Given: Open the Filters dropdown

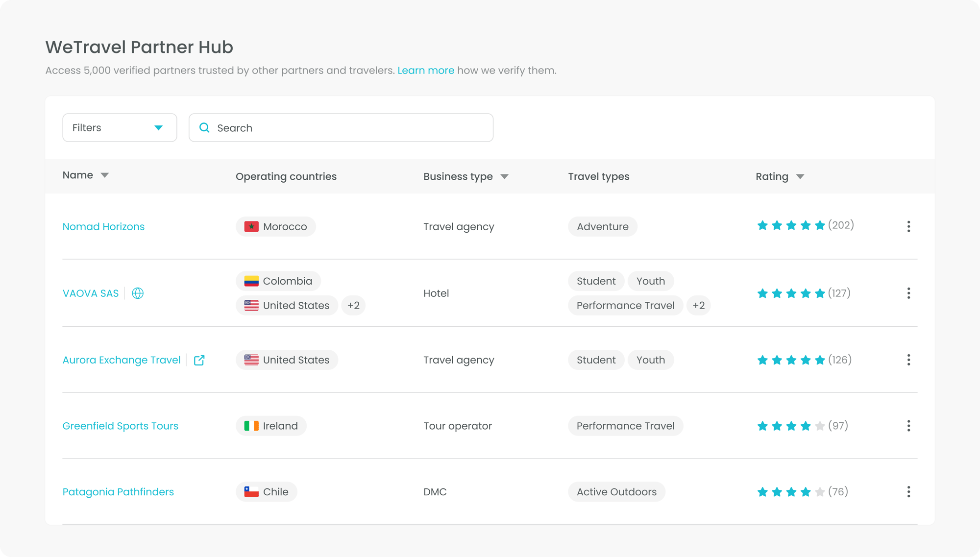Looking at the screenshot, I should (x=120, y=128).
